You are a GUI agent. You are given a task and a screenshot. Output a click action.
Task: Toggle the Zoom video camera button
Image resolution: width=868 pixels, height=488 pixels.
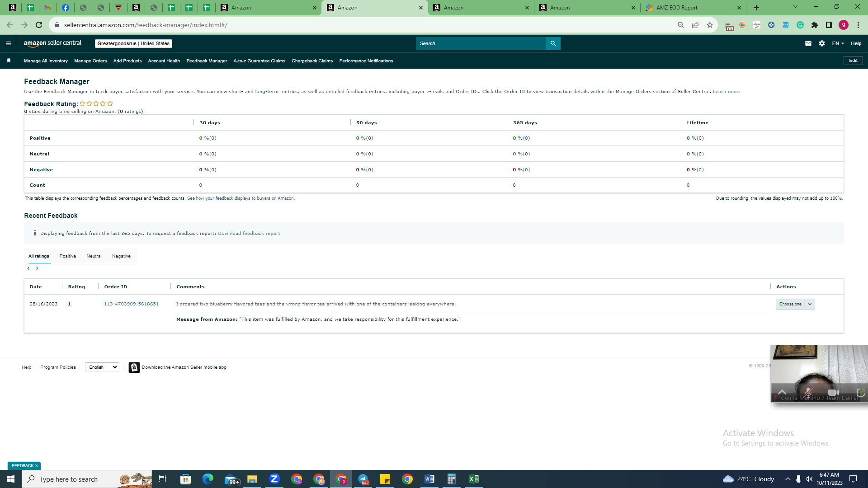[834, 392]
